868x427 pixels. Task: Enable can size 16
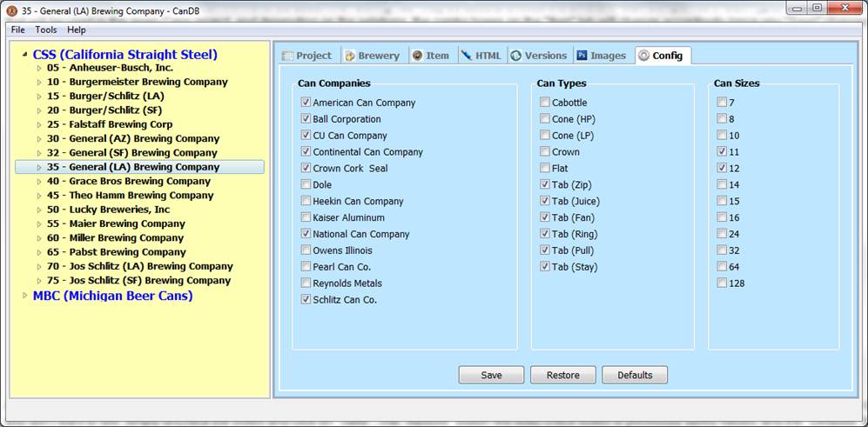click(722, 217)
